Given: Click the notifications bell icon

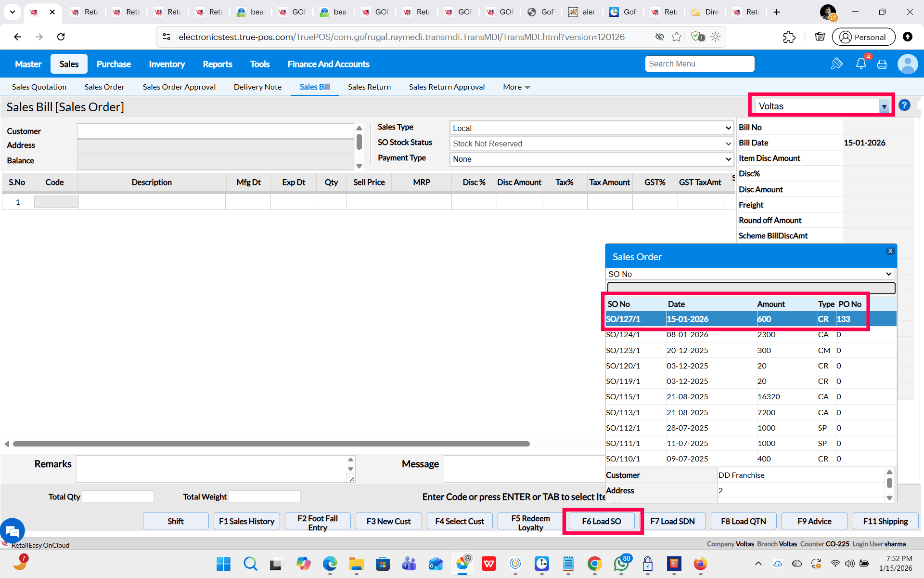Looking at the screenshot, I should 861,64.
